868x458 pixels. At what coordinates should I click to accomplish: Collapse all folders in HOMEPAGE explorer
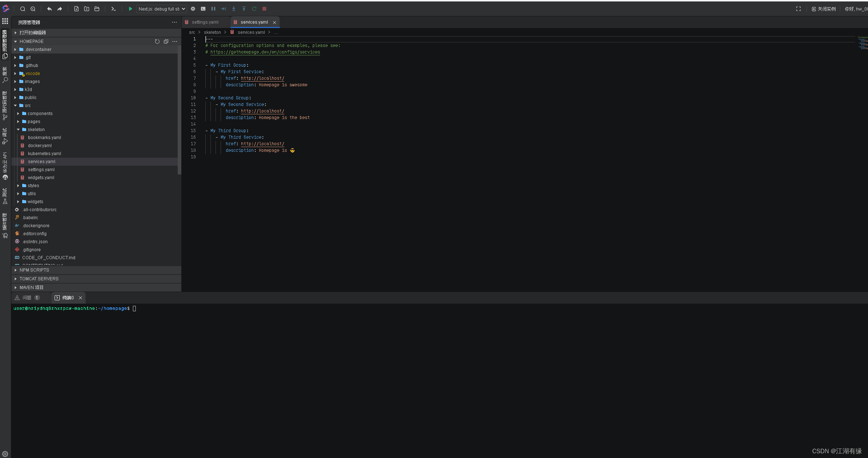(166, 42)
